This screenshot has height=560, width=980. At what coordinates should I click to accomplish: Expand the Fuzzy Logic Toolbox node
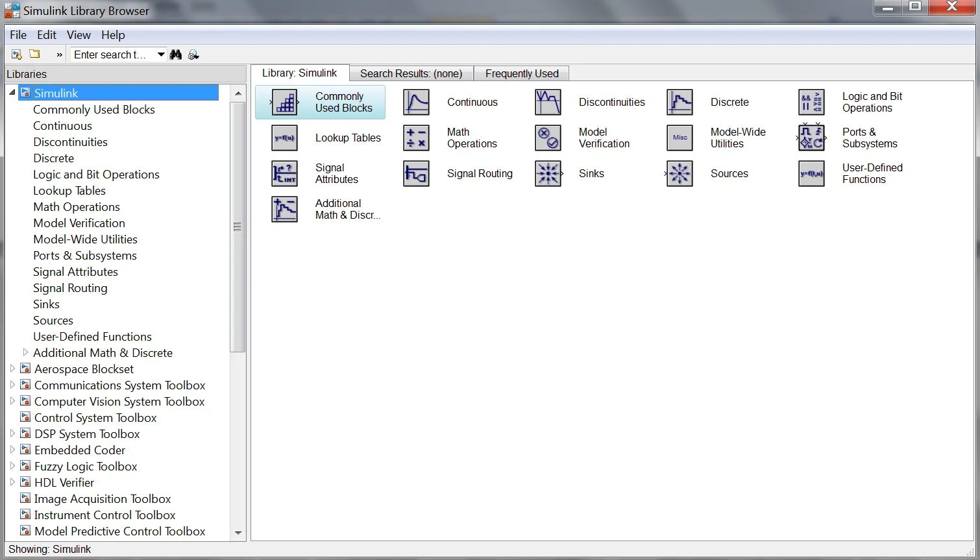(12, 466)
